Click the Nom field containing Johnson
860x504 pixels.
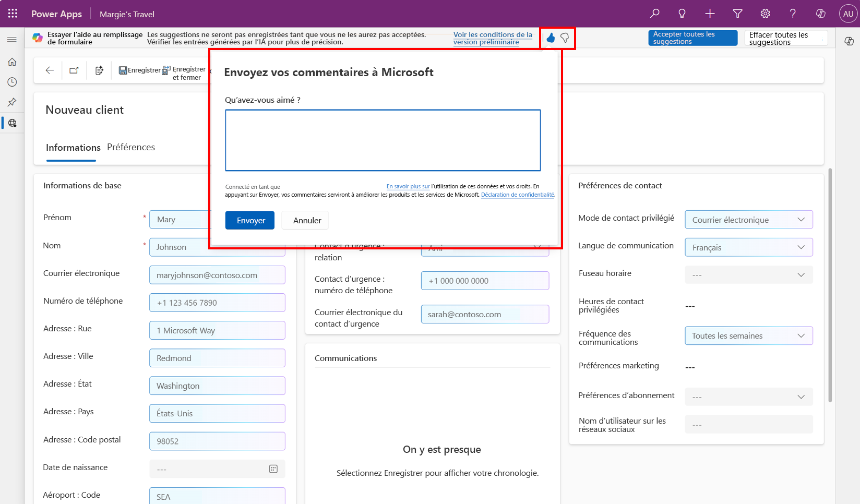point(217,247)
